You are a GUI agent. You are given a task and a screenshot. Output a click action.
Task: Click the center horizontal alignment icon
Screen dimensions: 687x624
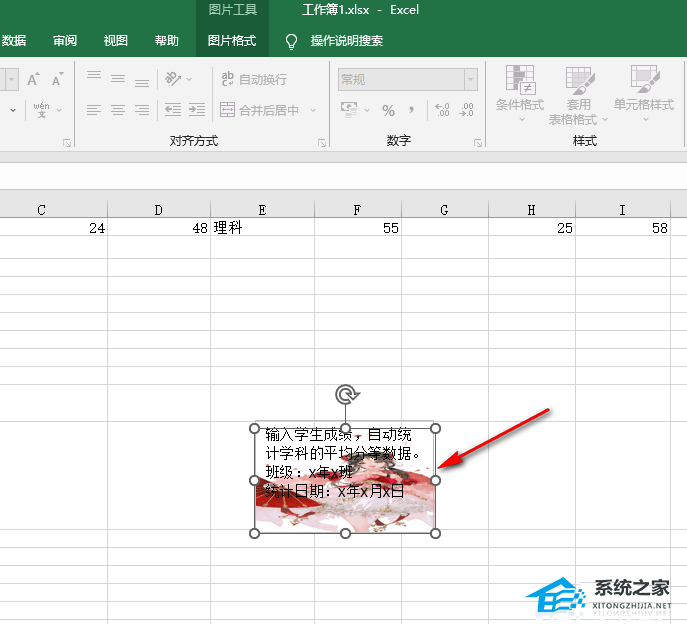point(118,110)
